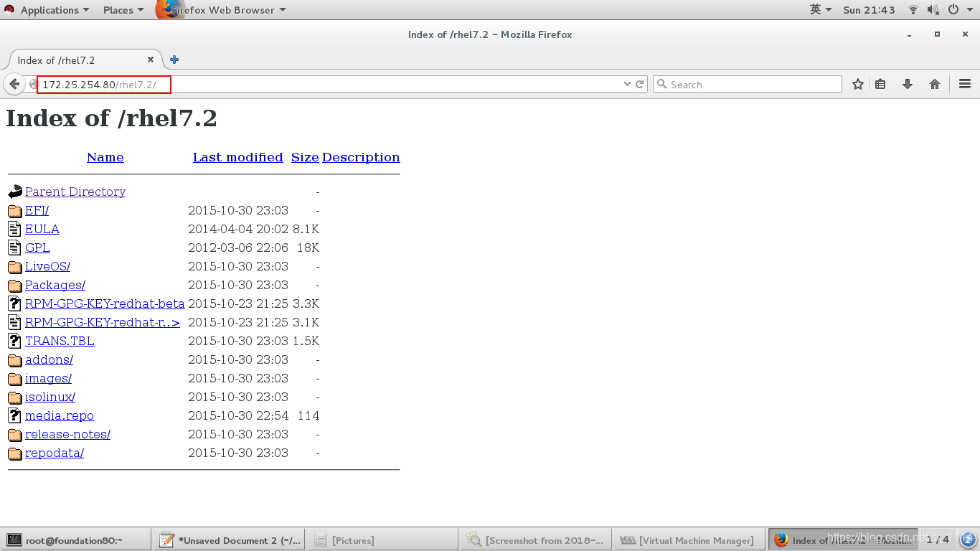This screenshot has height=551, width=980.
Task: Browse the LiveOS/ directory link
Action: point(47,266)
